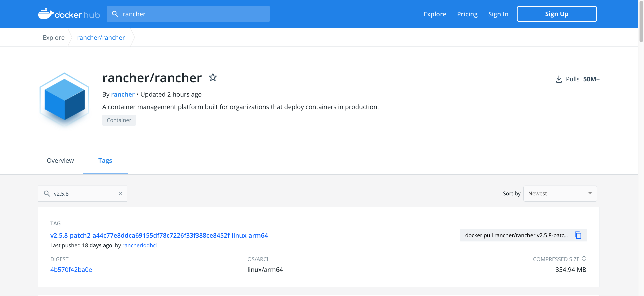644x296 pixels.
Task: Open the v2.5.8-patch2 linux-arm64 tag link
Action: (x=159, y=235)
